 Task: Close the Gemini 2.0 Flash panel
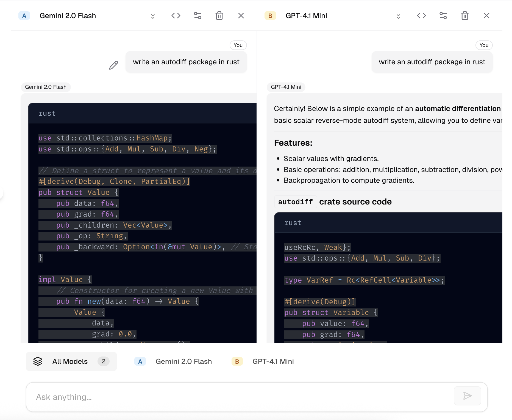(x=241, y=16)
